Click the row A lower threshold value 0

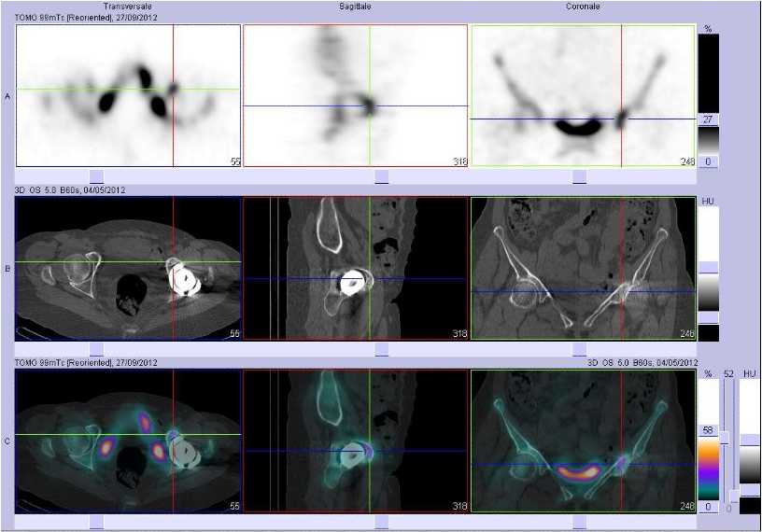click(708, 161)
